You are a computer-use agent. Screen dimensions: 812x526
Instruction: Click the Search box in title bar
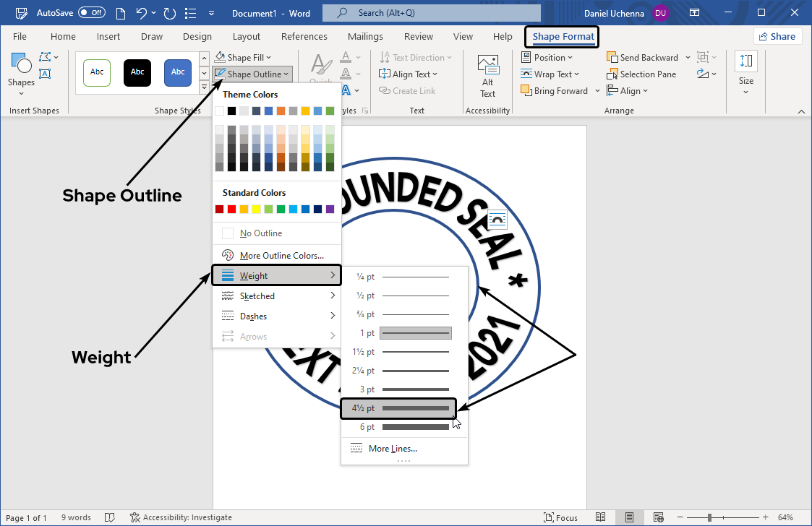coord(431,13)
